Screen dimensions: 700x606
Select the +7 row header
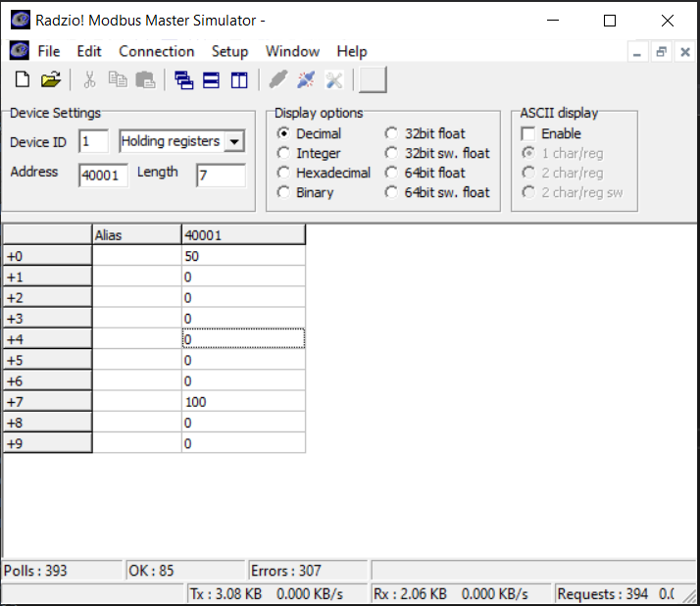click(x=47, y=402)
